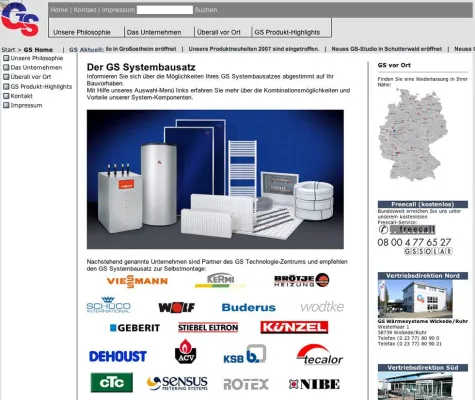Select the Dehoust logo
Viewport: 475px width, 400px height.
(118, 356)
